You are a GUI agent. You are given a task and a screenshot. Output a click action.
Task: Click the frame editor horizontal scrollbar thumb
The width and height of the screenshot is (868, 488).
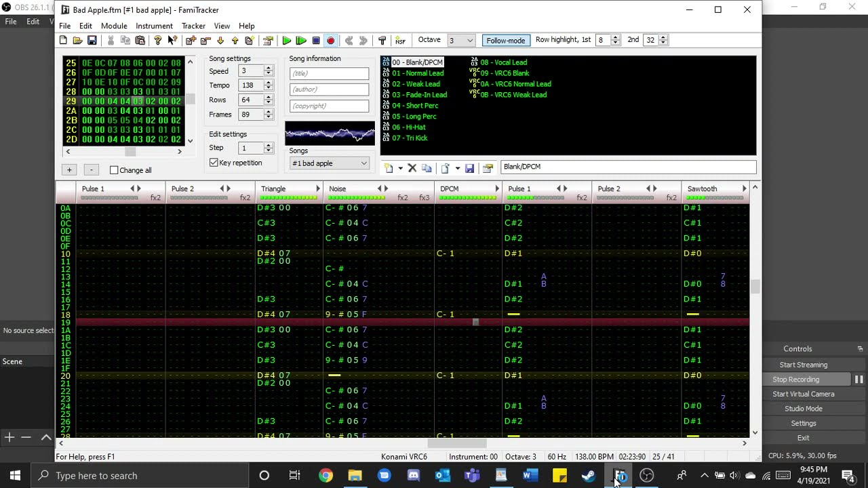[130, 152]
